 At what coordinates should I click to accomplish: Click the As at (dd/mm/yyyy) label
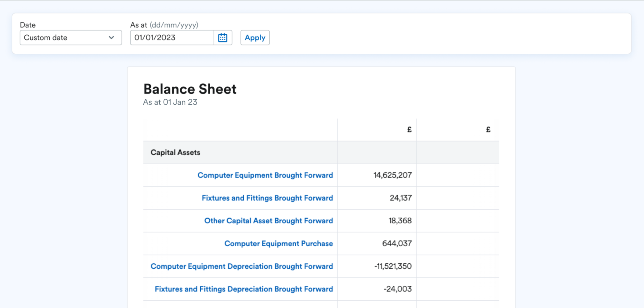(164, 25)
